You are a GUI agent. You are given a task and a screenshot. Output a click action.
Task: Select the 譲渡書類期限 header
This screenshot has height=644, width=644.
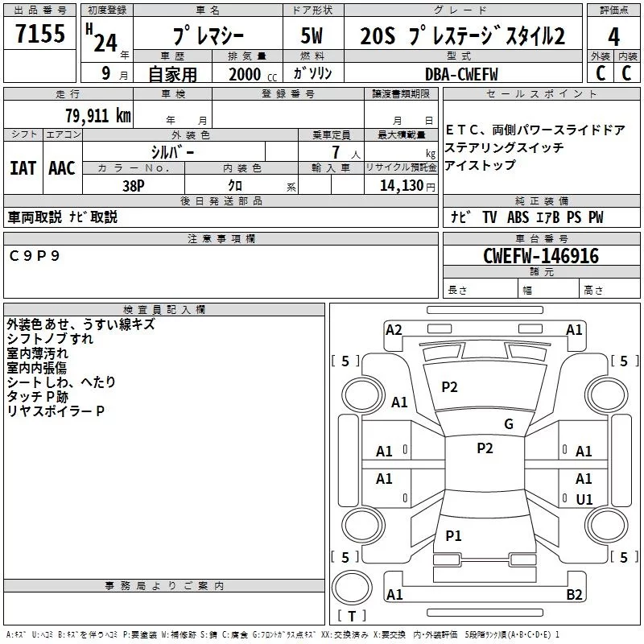[401, 93]
